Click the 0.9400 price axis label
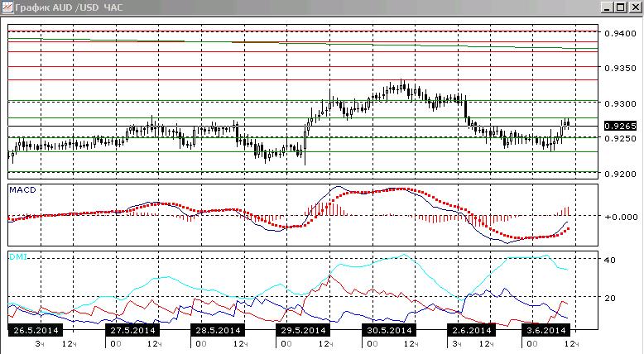 pos(620,33)
